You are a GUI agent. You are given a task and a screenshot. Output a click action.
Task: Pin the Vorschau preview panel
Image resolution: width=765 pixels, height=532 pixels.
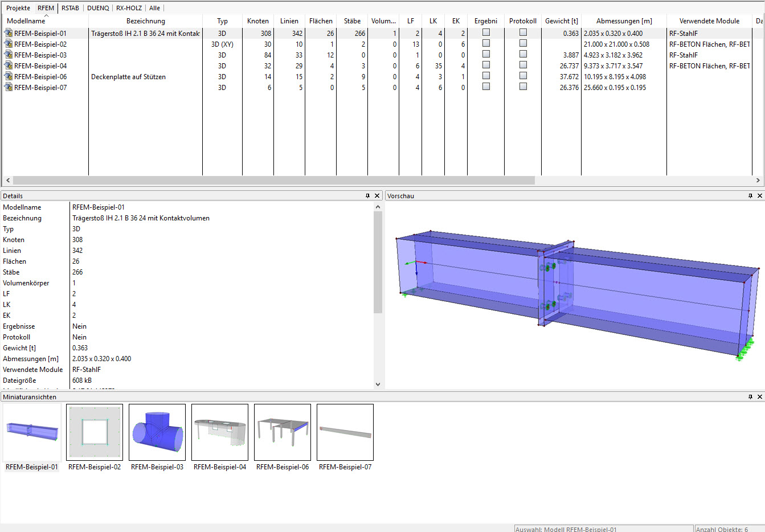[750, 195]
